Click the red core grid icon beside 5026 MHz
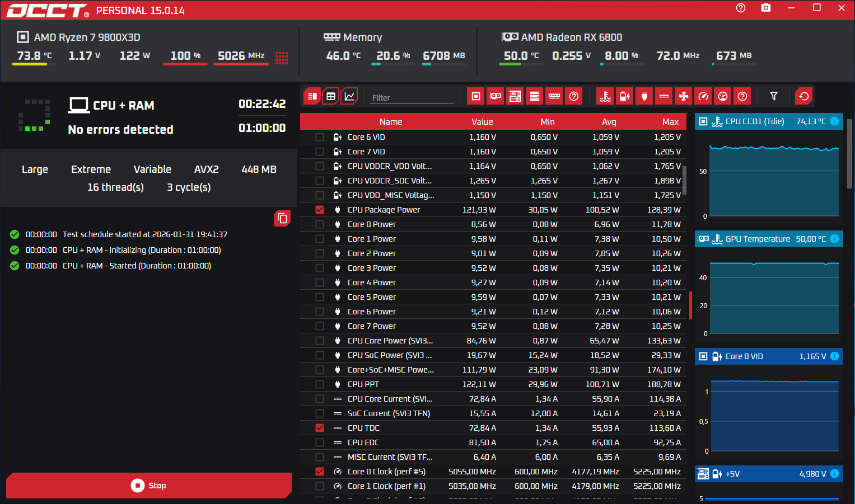Screen dimensions: 855x504 click(282, 58)
